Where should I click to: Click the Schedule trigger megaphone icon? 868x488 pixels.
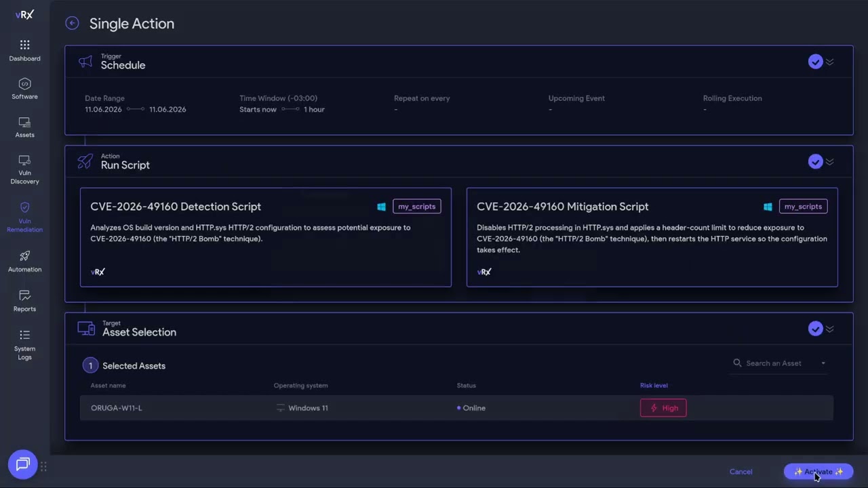(x=85, y=62)
